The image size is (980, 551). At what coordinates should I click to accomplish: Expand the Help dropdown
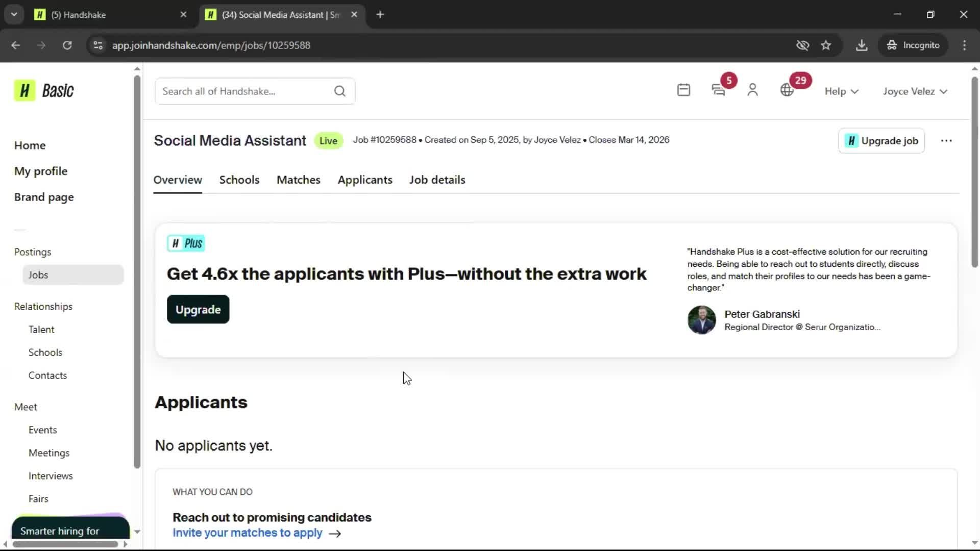(842, 91)
